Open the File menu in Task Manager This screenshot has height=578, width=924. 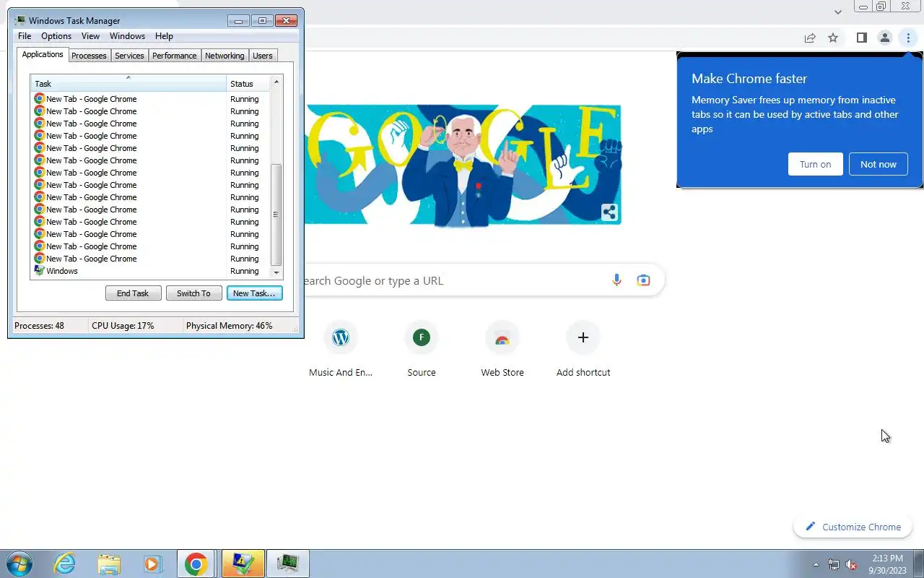pos(25,36)
